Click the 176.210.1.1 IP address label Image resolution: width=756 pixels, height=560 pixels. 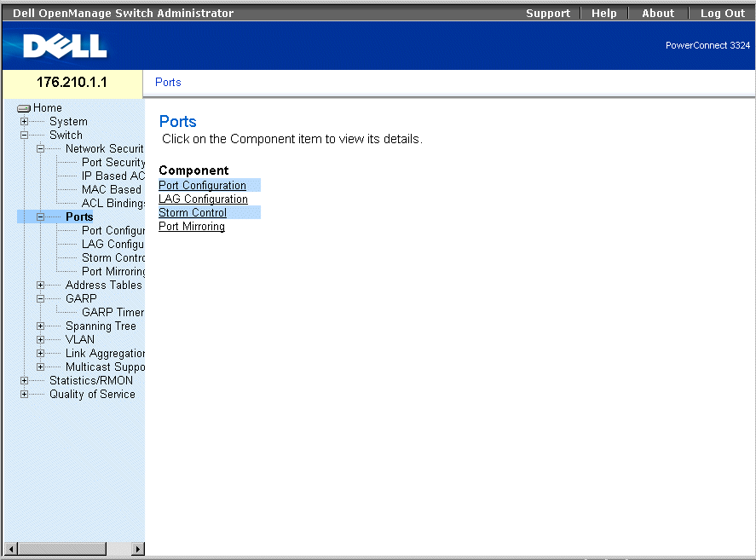tap(72, 83)
